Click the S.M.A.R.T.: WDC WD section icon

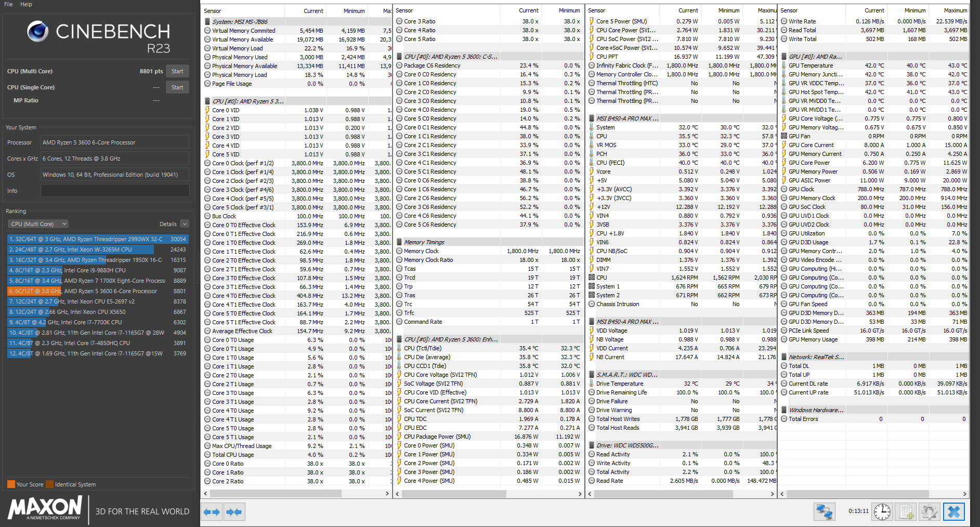coord(592,375)
